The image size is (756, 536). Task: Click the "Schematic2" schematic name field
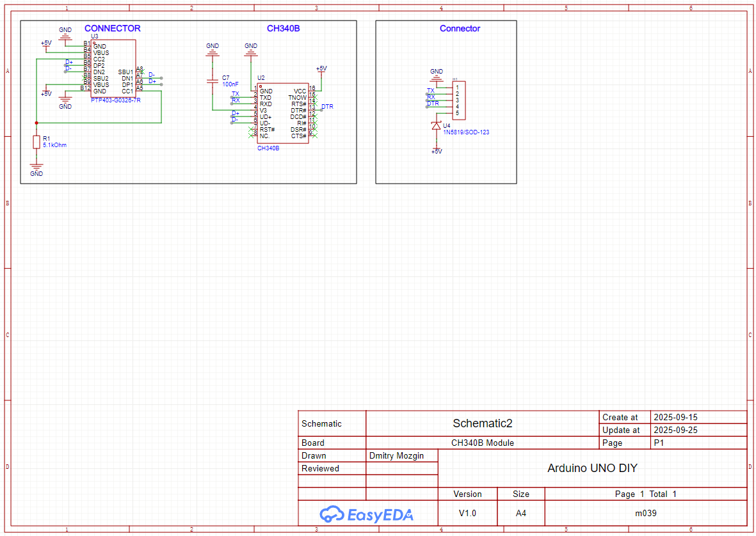point(482,423)
